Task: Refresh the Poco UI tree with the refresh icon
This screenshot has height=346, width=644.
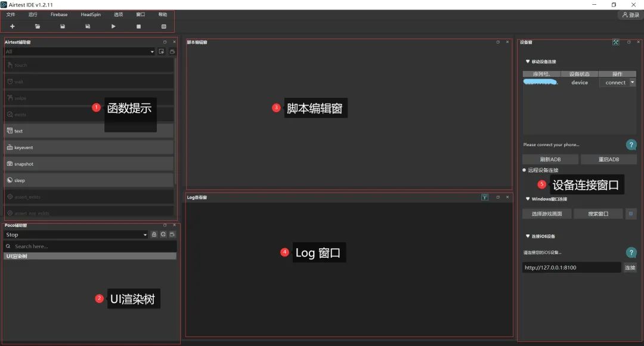Action: 163,234
